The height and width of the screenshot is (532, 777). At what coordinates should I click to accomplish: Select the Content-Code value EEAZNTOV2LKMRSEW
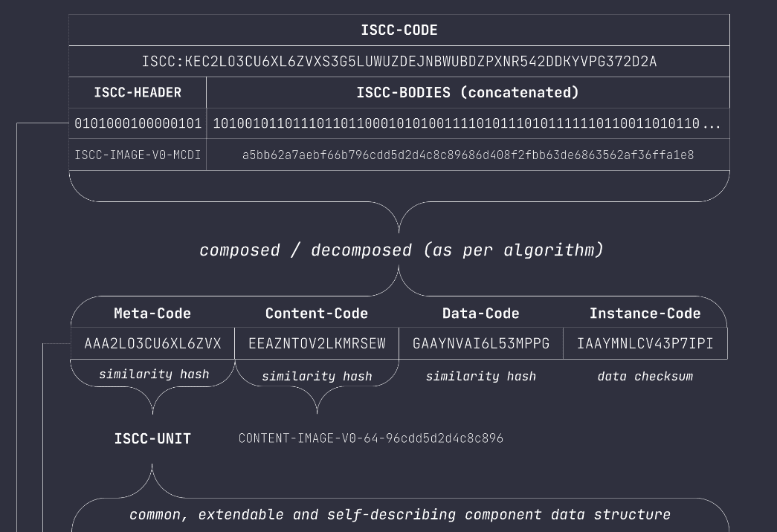click(317, 343)
